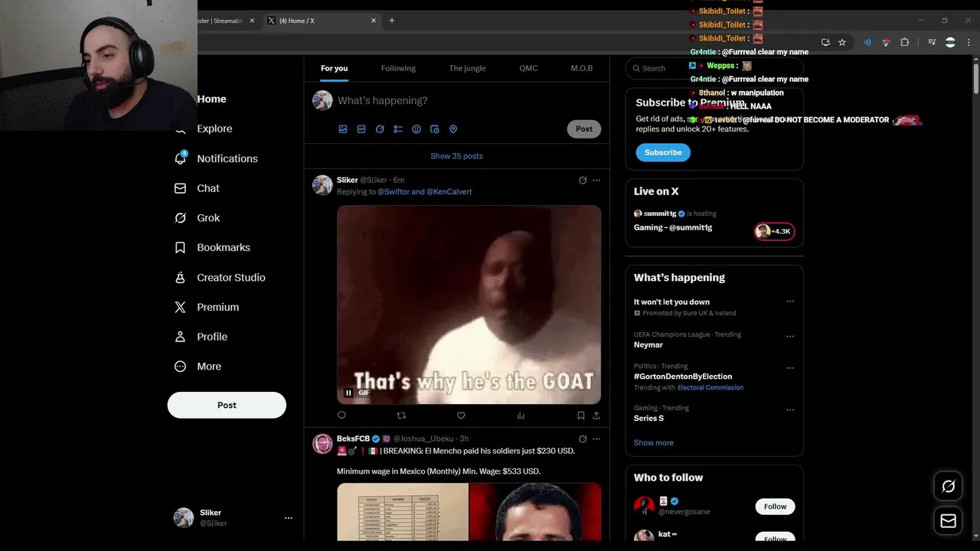This screenshot has height=551, width=980.
Task: Enhance your post with the composer Grok icon
Action: [x=380, y=129]
